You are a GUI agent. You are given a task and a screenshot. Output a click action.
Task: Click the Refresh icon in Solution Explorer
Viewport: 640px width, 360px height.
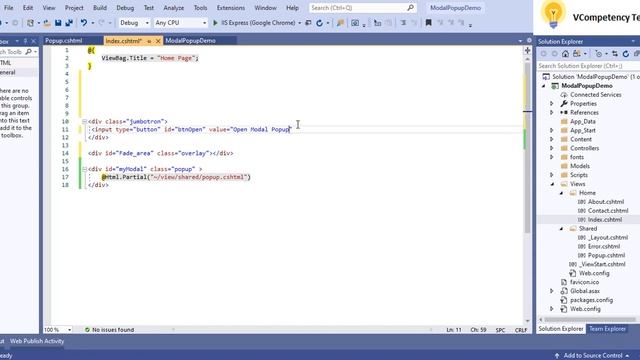(x=626, y=54)
